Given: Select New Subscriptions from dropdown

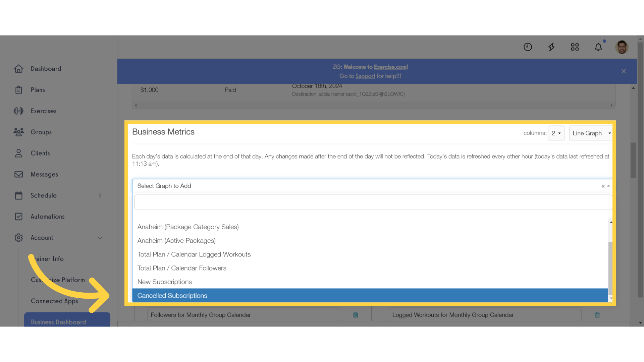Looking at the screenshot, I should pos(165,282).
